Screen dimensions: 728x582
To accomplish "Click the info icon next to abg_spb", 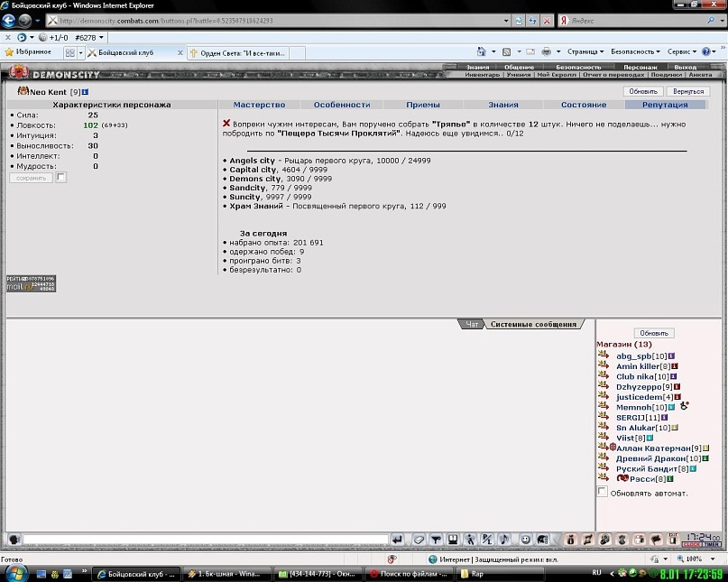I will (671, 356).
